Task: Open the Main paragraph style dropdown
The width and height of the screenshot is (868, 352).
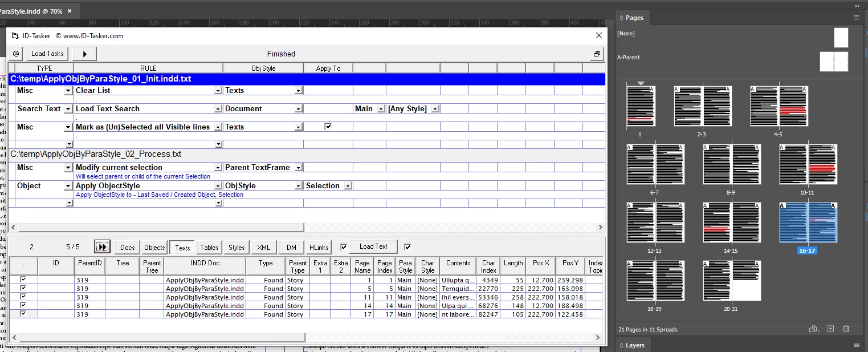Action: click(x=381, y=109)
